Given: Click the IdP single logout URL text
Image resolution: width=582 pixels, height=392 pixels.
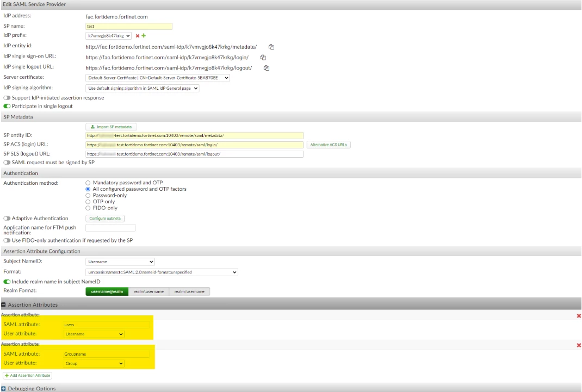Looking at the screenshot, I should 169,68.
